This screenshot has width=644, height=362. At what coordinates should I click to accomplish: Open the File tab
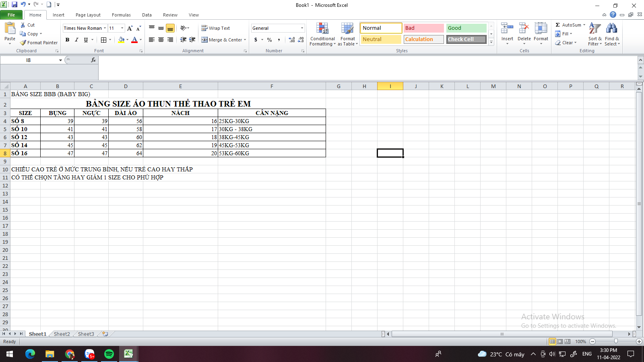click(x=11, y=15)
